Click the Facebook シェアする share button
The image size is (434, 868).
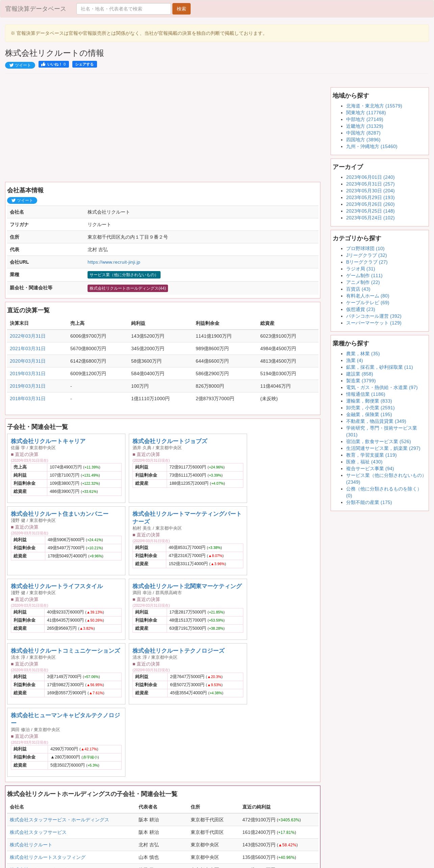pos(85,64)
